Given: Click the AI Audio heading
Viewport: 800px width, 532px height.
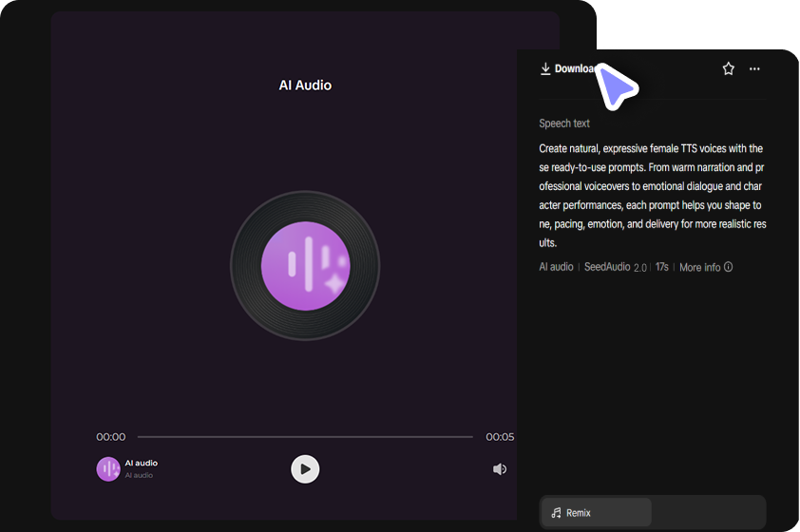Looking at the screenshot, I should pos(305,85).
